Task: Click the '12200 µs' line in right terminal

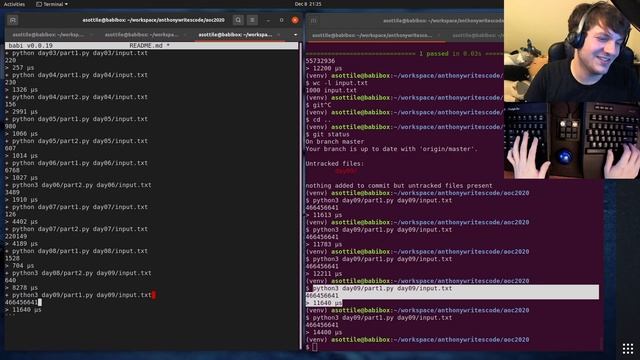Action: click(x=324, y=68)
